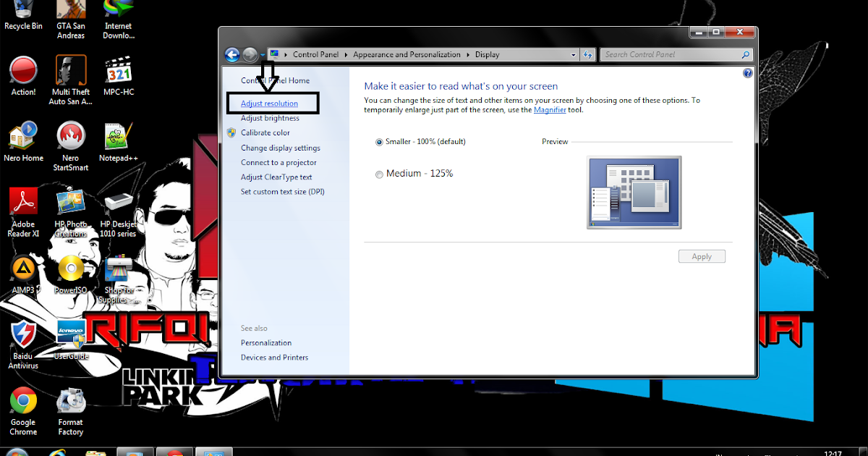
Task: Launch Notepad++ from the desktop
Action: 119,142
